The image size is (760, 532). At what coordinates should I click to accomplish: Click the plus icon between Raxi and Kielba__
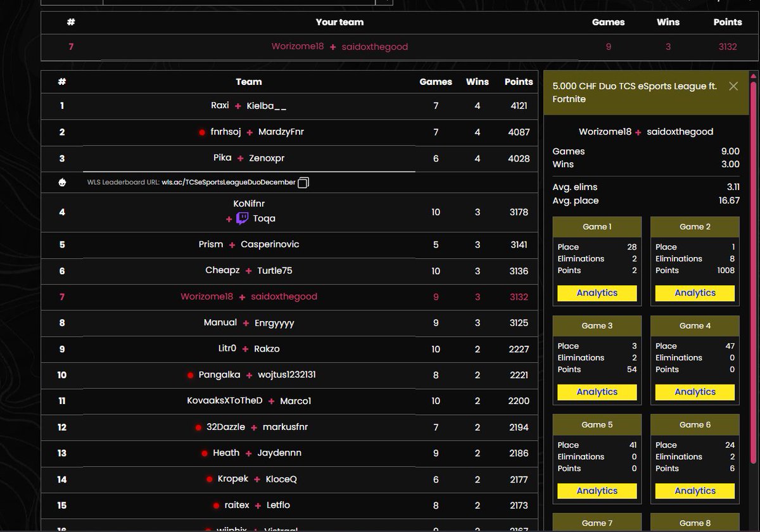click(239, 106)
